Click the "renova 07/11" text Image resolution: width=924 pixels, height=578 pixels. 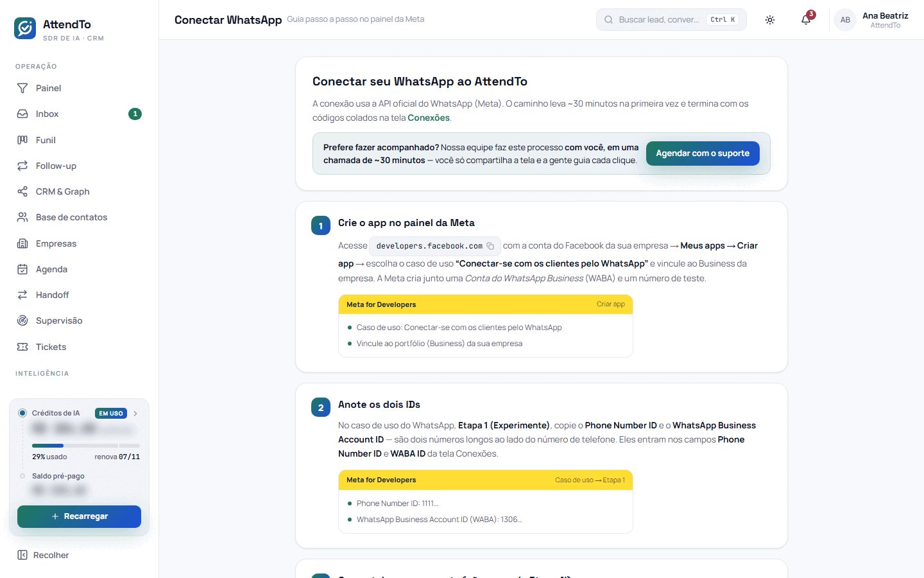coord(117,457)
